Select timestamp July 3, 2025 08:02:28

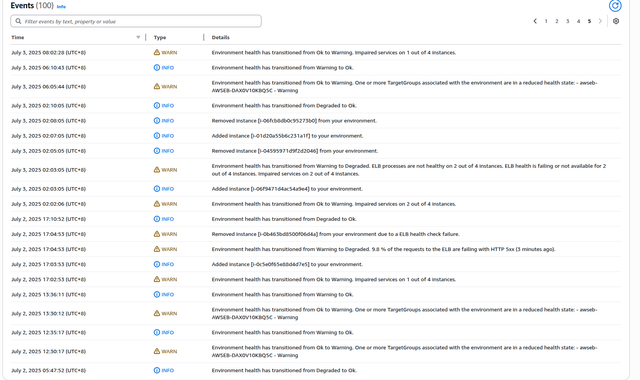pyautogui.click(x=49, y=52)
